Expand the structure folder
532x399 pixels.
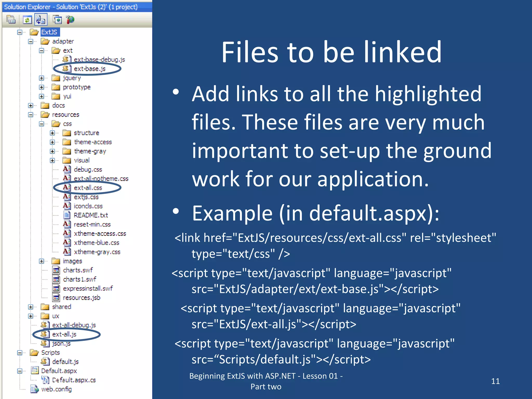[x=52, y=133]
